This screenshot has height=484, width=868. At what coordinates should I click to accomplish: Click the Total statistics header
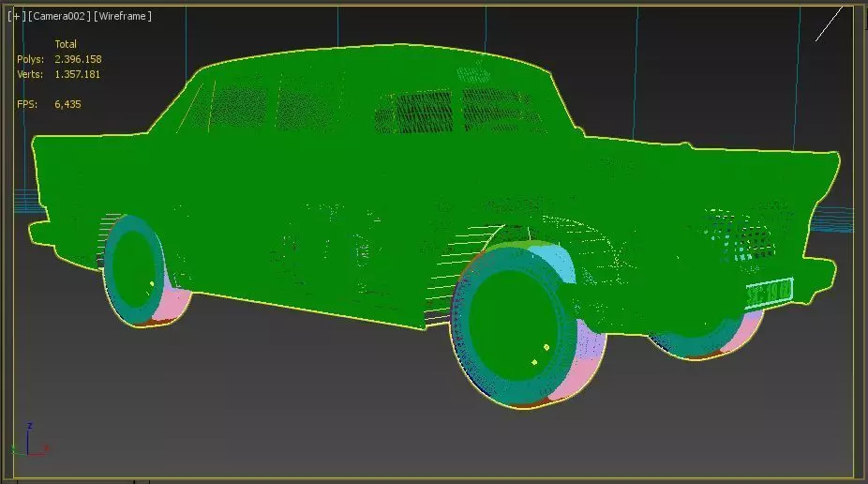point(66,44)
